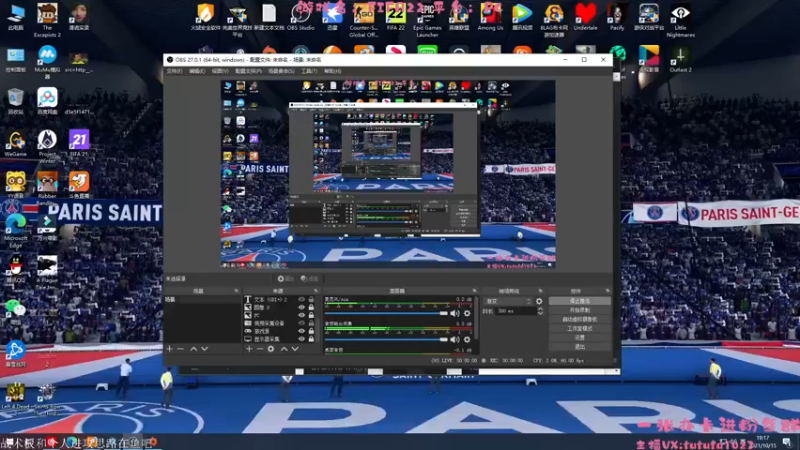
Task: Move scene down with arrow in Scenes panel
Action: [205, 349]
